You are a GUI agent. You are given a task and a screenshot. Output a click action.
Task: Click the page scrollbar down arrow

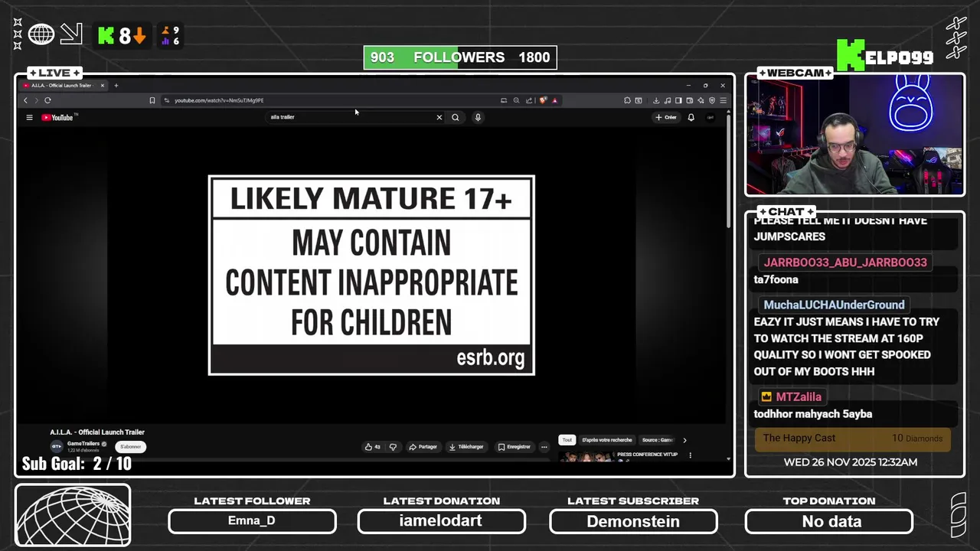tap(728, 459)
